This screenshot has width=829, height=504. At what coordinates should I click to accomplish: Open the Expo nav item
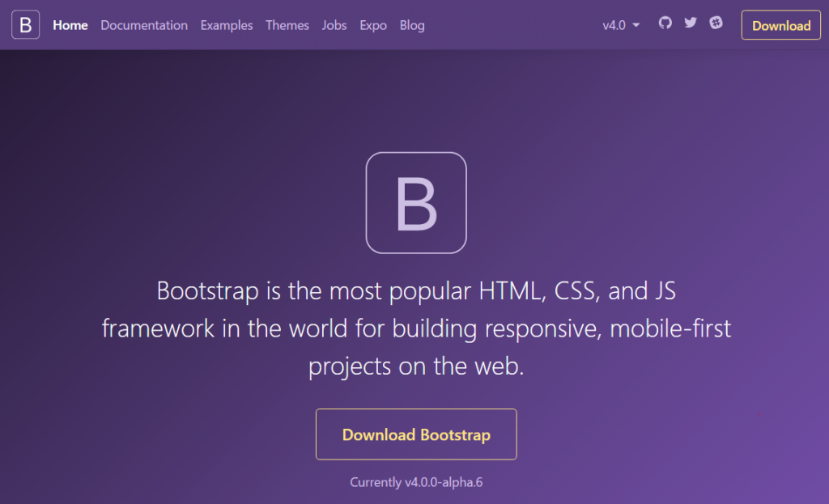373,25
